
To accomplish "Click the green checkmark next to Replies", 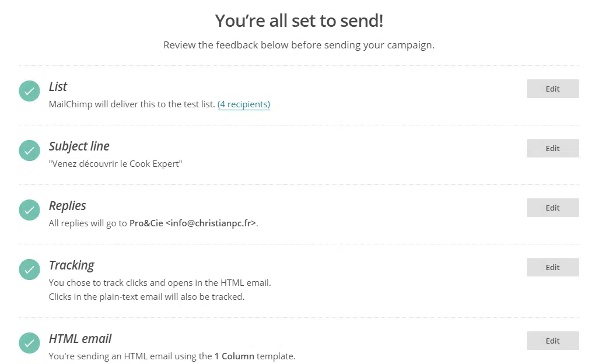I will tap(29, 210).
